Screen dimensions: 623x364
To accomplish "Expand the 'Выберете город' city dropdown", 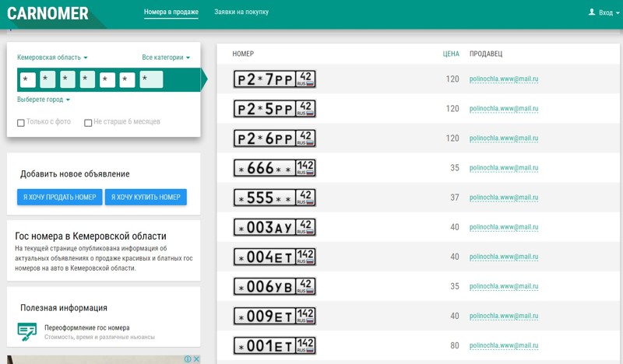I will [x=44, y=100].
